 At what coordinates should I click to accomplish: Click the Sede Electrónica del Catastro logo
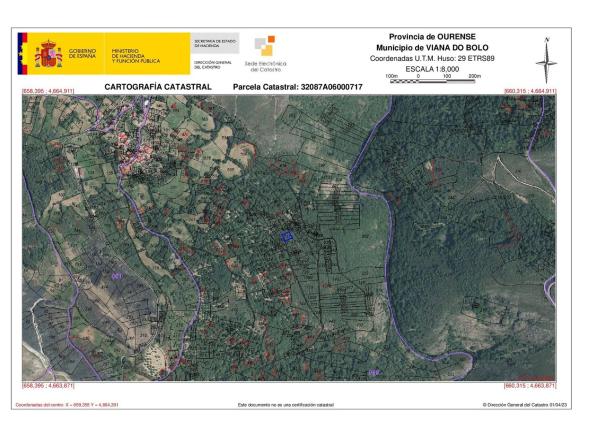tap(266, 54)
